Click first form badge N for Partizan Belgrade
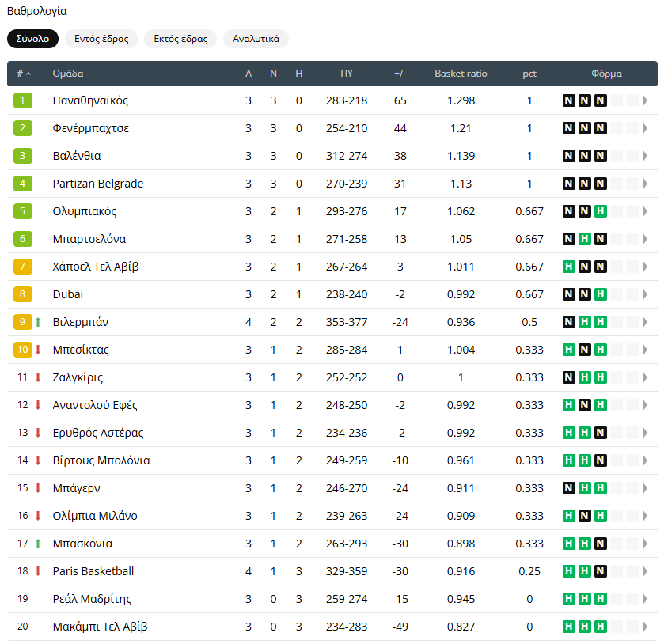664x644 pixels. (x=569, y=184)
